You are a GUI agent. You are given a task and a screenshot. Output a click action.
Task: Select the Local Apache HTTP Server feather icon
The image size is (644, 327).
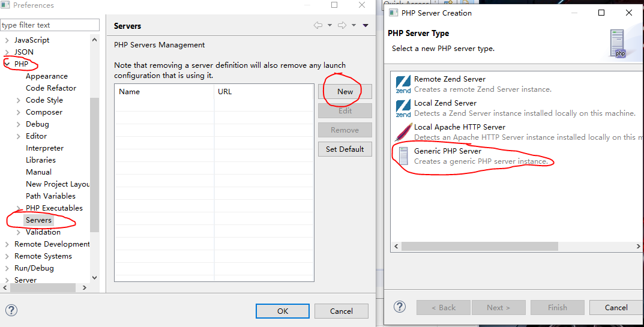(x=403, y=132)
